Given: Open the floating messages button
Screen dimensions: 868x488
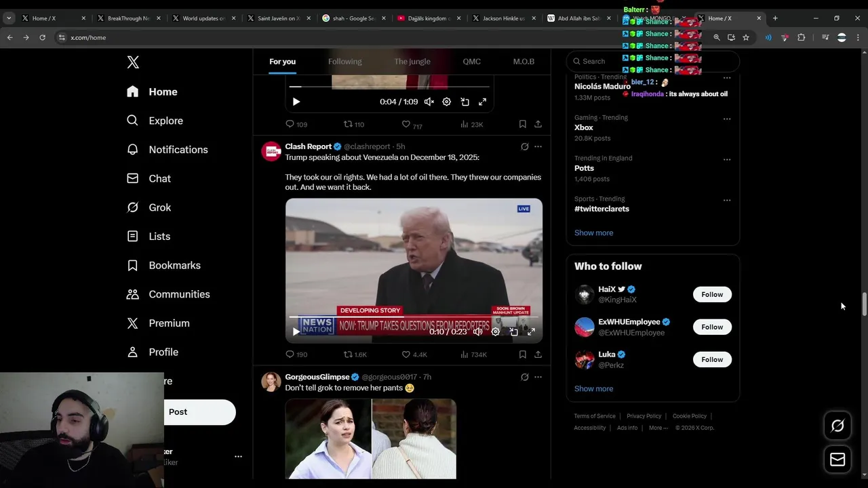Looking at the screenshot, I should point(837,460).
